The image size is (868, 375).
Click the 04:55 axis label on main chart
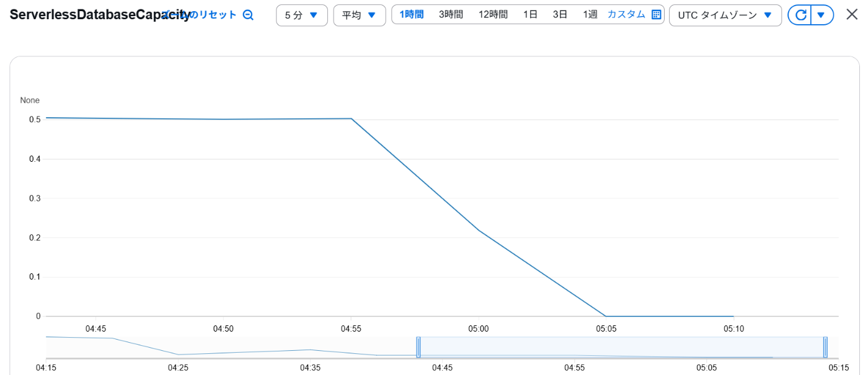click(351, 329)
